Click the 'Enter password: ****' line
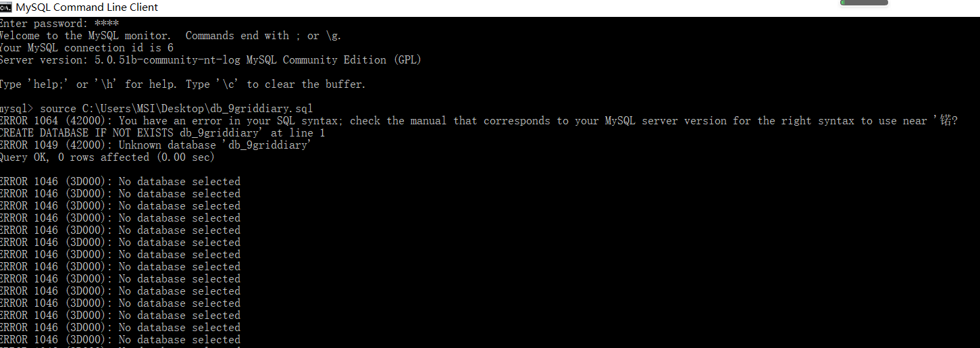The width and height of the screenshot is (980, 348). click(59, 24)
